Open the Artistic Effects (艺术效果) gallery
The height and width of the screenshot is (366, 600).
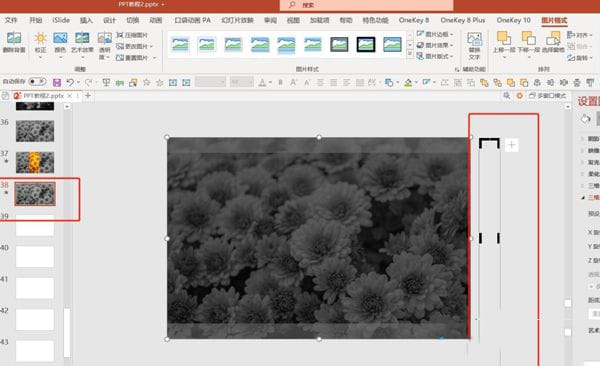[x=82, y=38]
